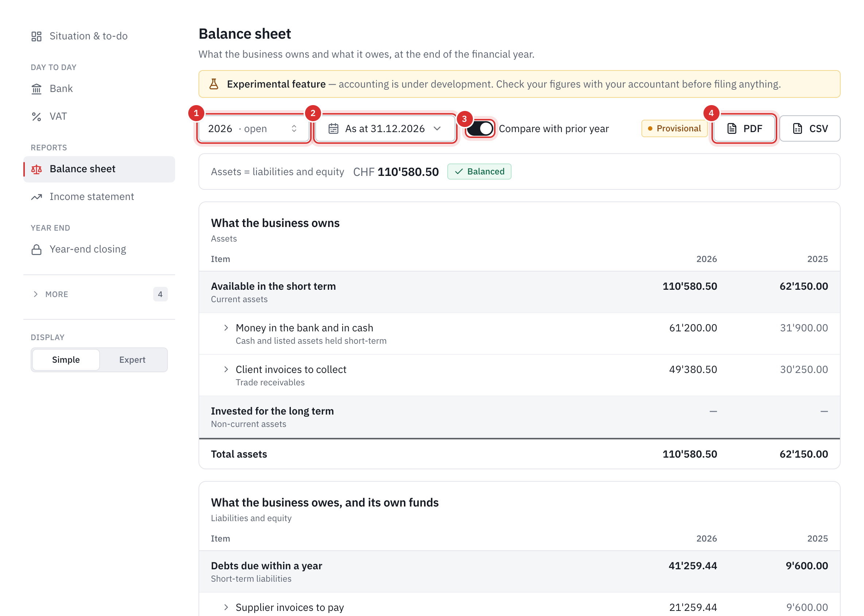Click the 110'580.50 balance total
Image resolution: width=864 pixels, height=616 pixels.
[x=408, y=172]
